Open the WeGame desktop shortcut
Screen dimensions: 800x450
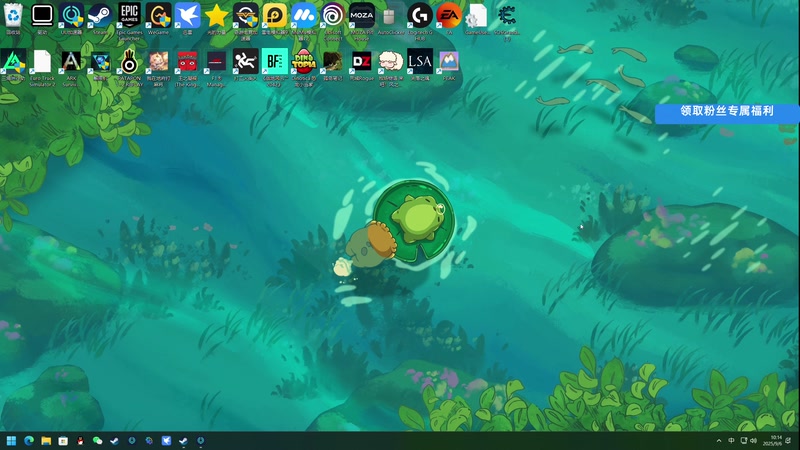(158, 16)
